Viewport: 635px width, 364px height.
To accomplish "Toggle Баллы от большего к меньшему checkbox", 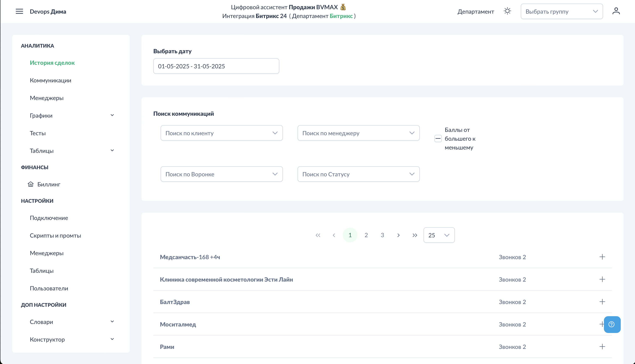I will (438, 139).
